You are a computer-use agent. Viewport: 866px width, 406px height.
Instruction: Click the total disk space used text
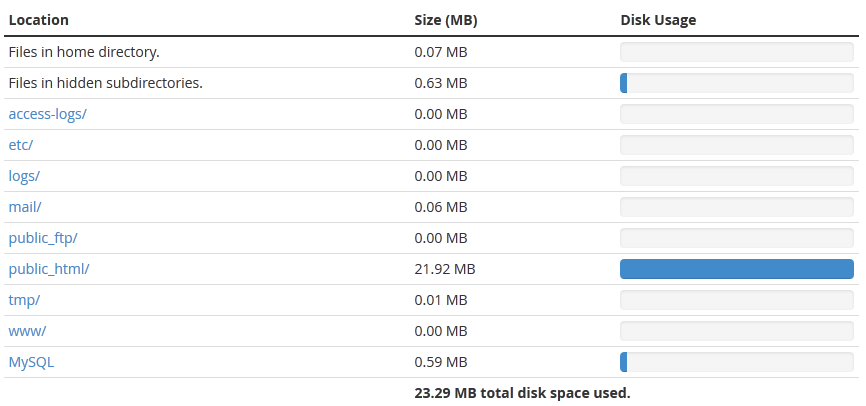pos(522,393)
